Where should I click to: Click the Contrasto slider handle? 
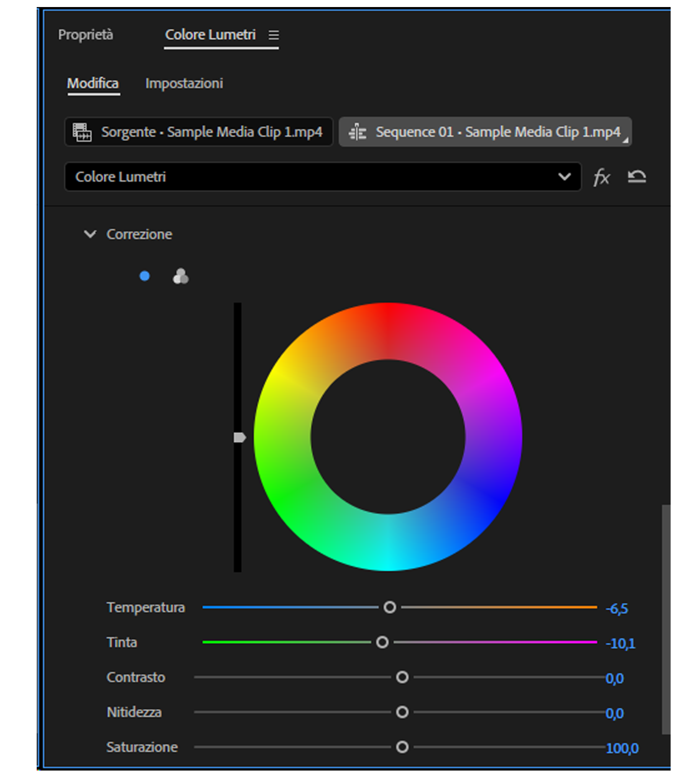[402, 677]
